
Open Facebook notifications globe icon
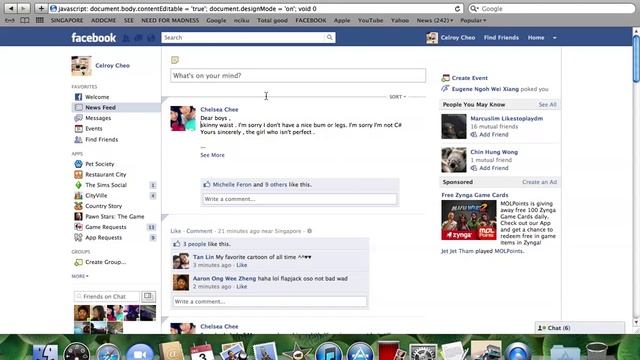[x=151, y=38]
